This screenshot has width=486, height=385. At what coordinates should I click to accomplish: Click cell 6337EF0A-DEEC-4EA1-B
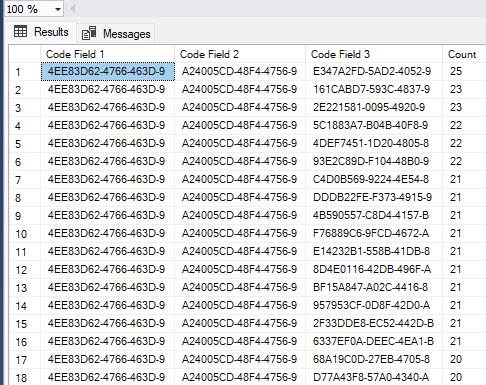(x=374, y=341)
